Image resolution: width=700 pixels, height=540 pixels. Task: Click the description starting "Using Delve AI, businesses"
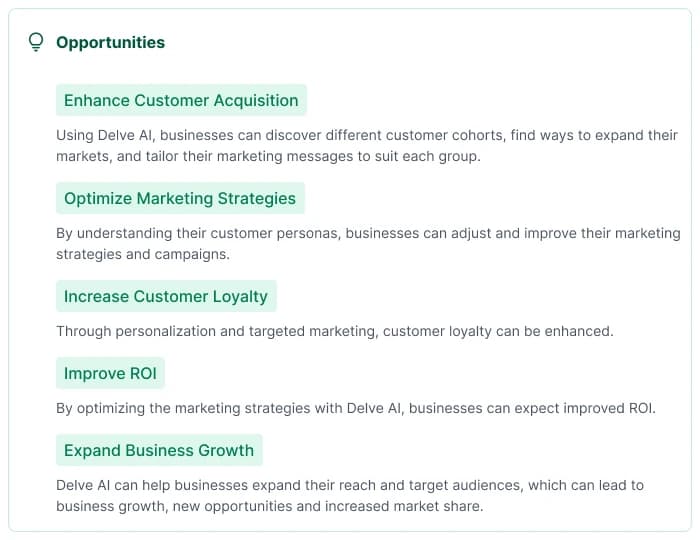pyautogui.click(x=366, y=146)
